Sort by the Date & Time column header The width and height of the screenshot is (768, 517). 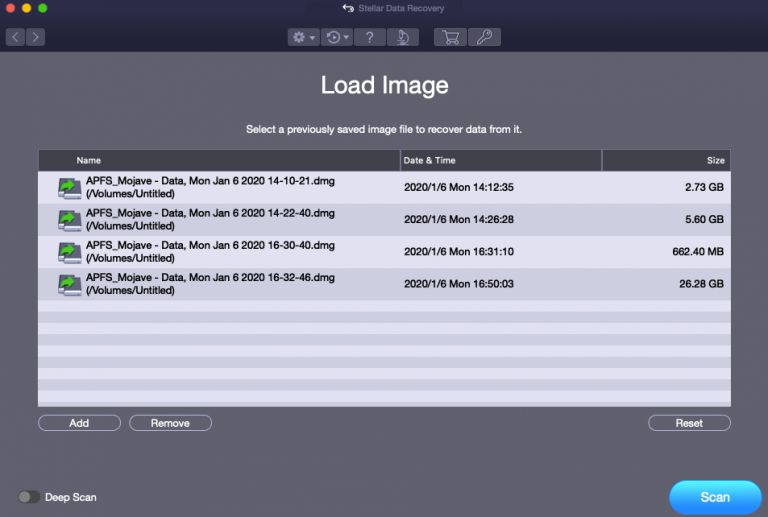click(501, 161)
